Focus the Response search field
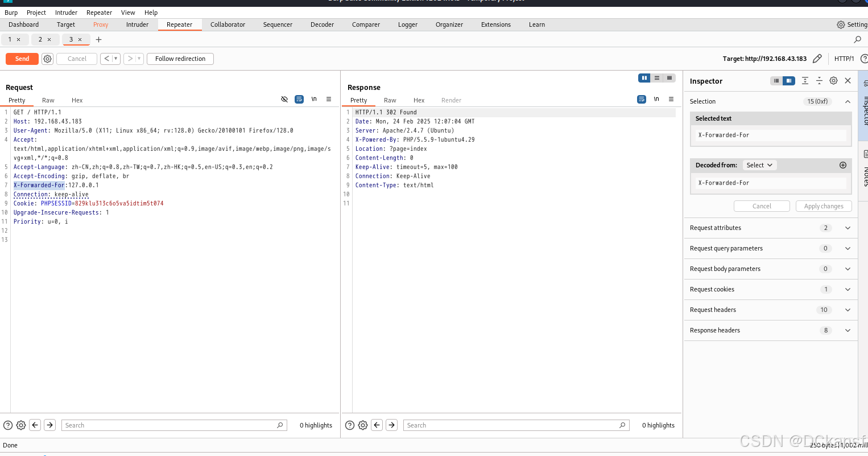The width and height of the screenshot is (868, 456). [x=516, y=425]
